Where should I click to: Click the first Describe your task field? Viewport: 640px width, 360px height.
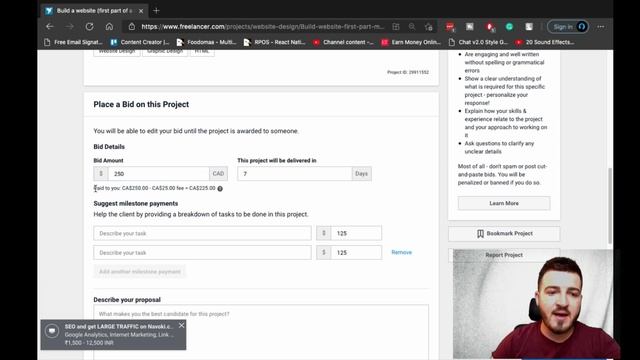(x=202, y=233)
